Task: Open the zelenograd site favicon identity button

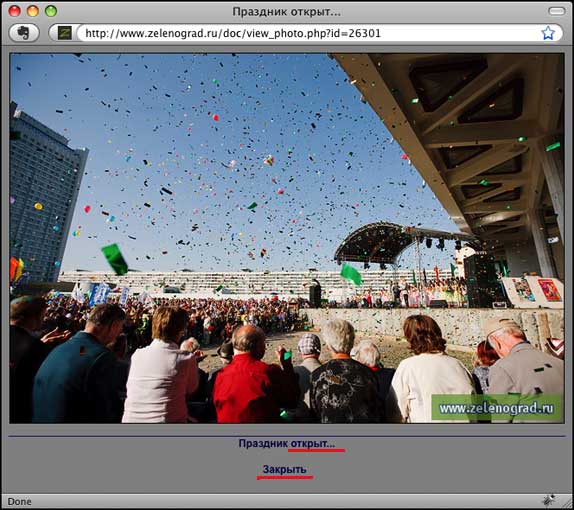Action: [x=65, y=33]
